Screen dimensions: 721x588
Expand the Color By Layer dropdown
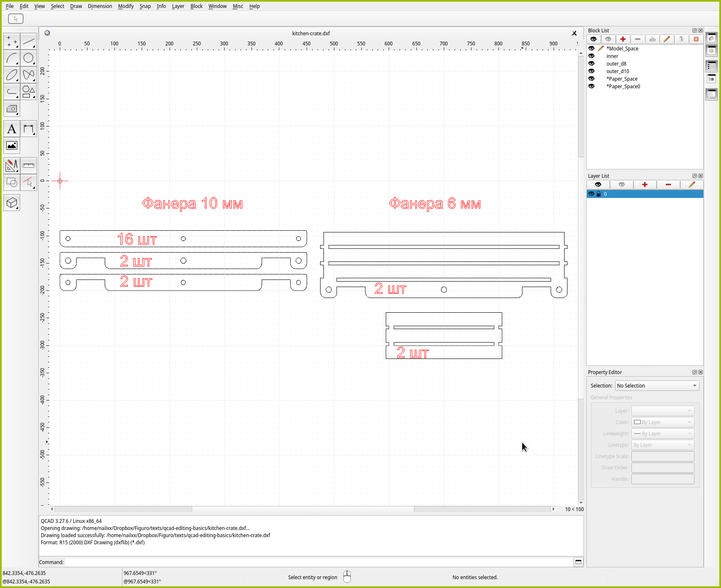click(663, 422)
